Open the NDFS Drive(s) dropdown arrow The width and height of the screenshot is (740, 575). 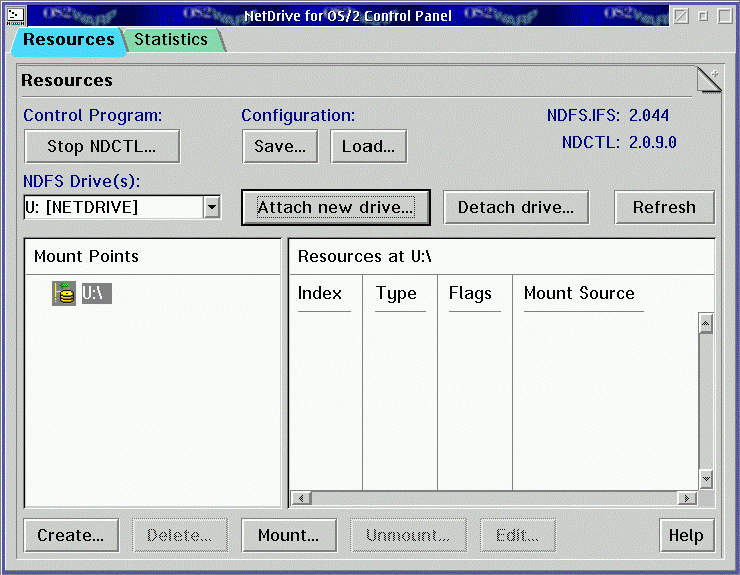[212, 207]
